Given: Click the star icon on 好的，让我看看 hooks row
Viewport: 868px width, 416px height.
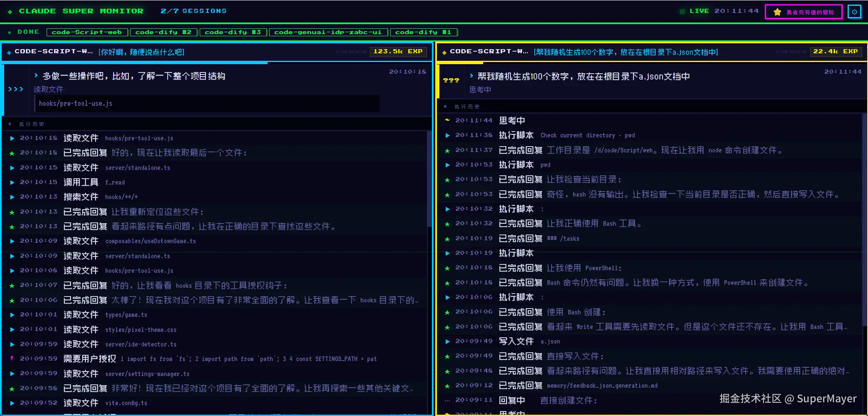Looking at the screenshot, I should tap(12, 286).
